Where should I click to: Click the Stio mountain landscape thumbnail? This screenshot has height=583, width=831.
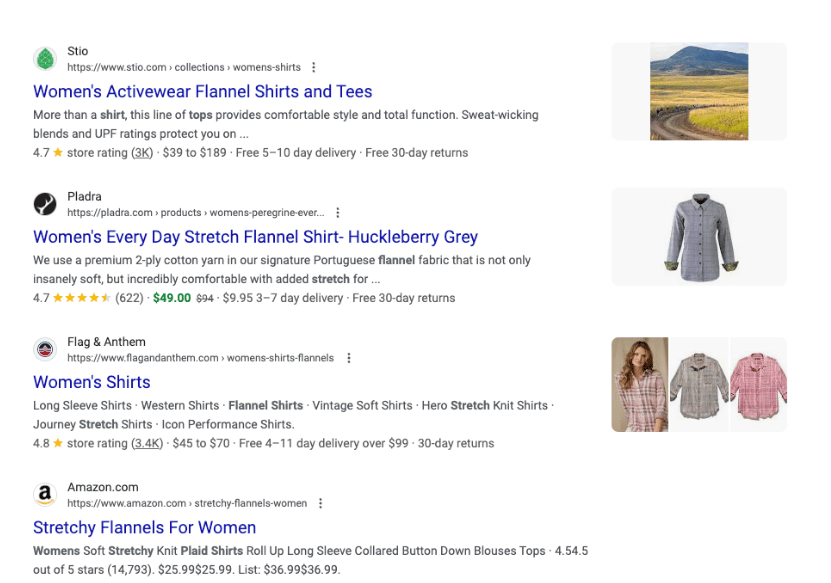[699, 91]
